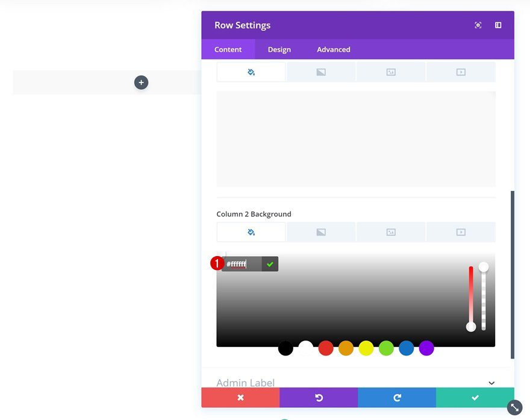Choose the gradient background icon for Column 2

pos(321,231)
